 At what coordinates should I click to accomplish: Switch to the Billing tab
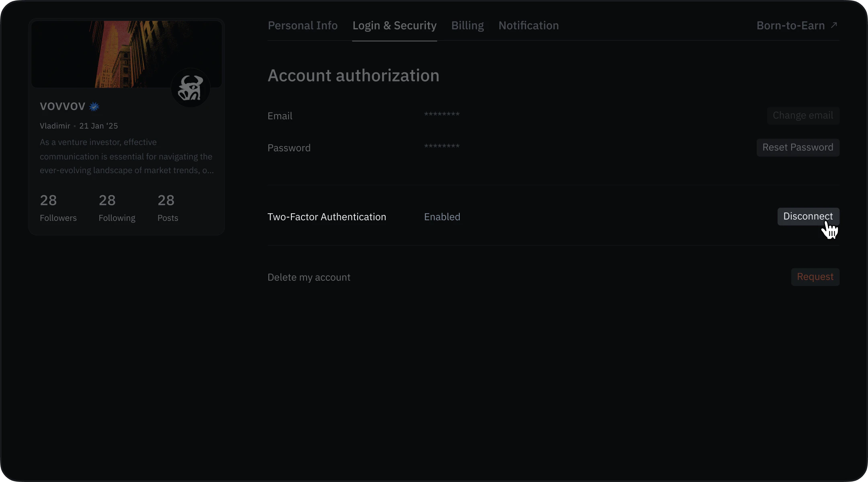[x=467, y=26]
